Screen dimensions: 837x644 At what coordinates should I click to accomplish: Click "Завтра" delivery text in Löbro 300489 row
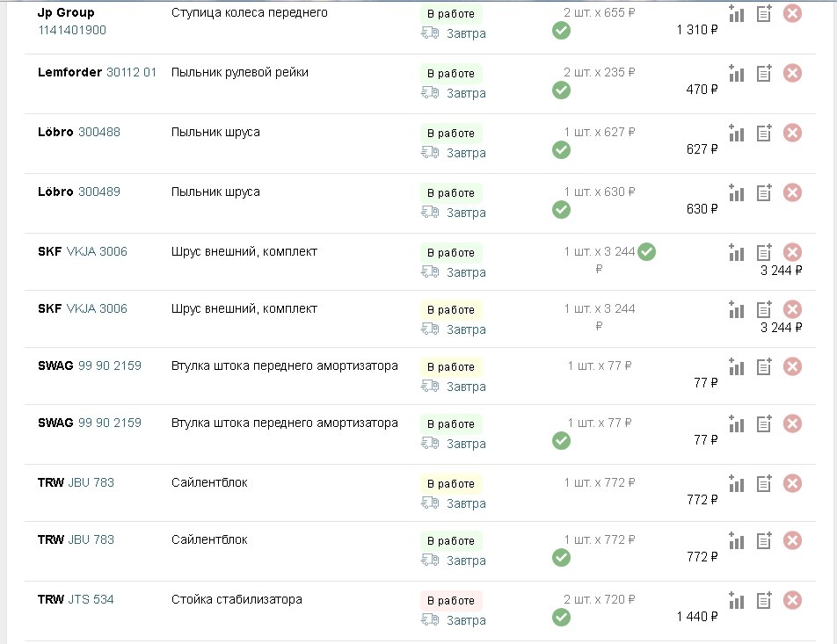click(466, 213)
